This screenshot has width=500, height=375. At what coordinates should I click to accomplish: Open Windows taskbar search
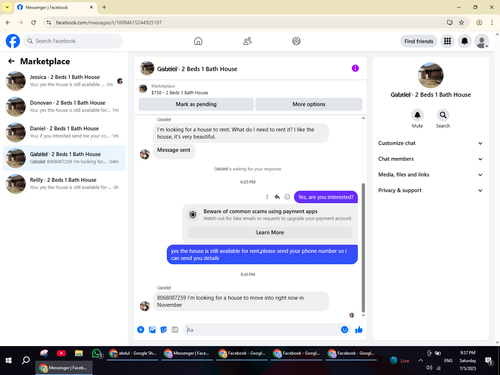coord(26,360)
